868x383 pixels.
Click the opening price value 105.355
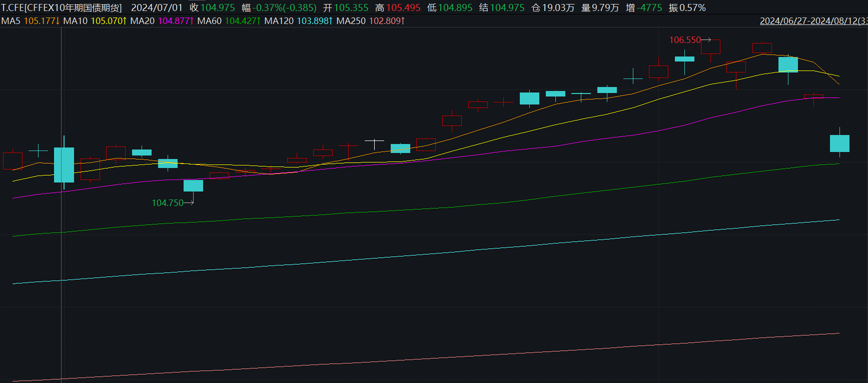coord(351,8)
